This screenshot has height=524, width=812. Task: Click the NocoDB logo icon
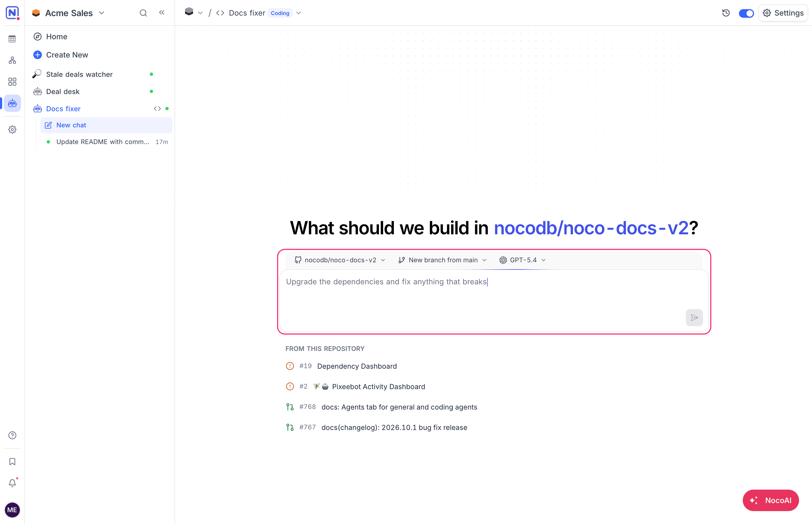(x=12, y=13)
